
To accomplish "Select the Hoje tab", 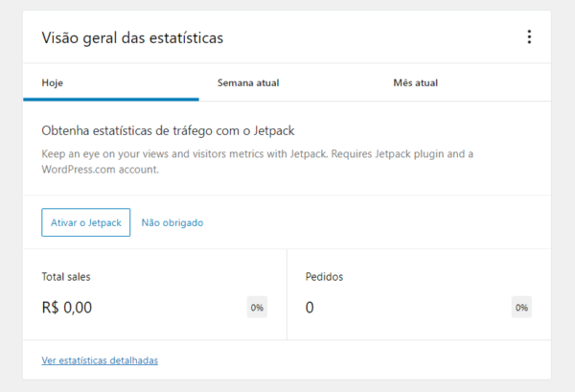I will click(53, 82).
